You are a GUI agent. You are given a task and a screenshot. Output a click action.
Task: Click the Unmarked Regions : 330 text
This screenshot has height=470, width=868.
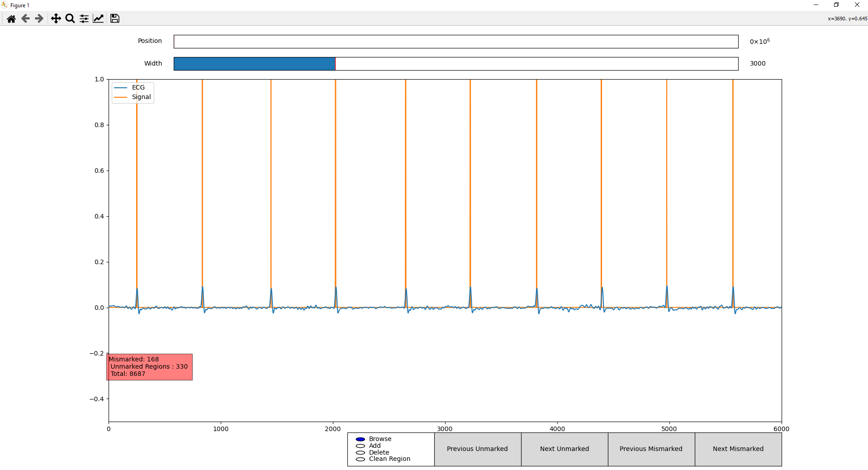click(149, 366)
